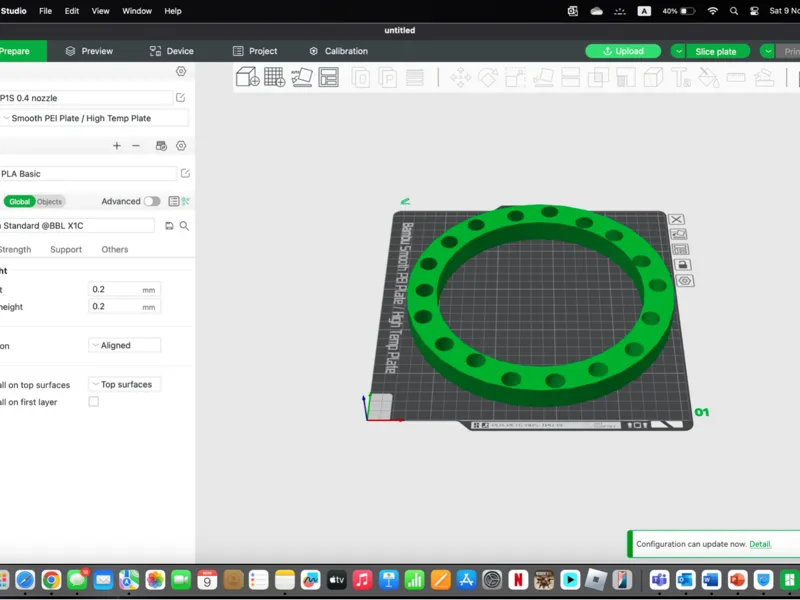
Task: Click the Assembly view toolbar icon
Action: (764, 78)
